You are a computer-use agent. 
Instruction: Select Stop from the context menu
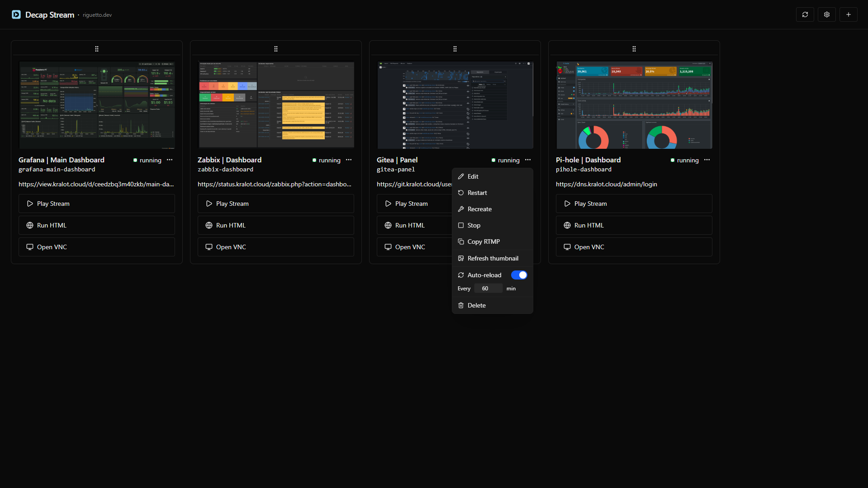[x=474, y=225]
